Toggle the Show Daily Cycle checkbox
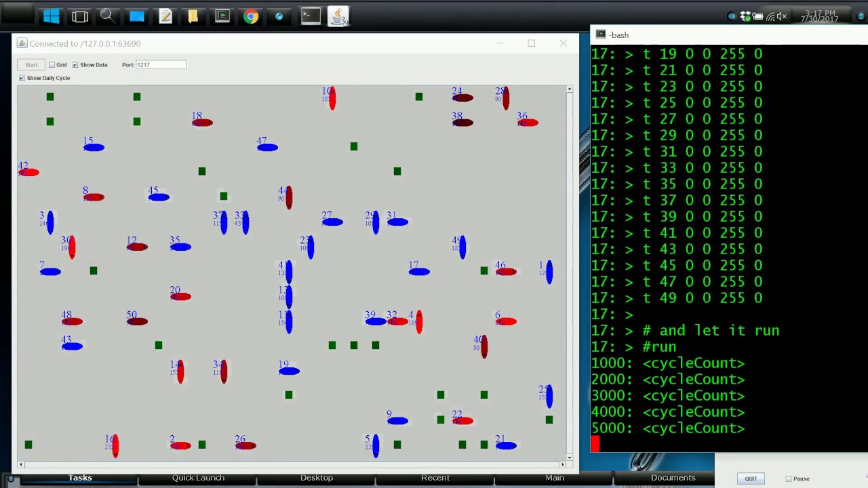 (22, 79)
